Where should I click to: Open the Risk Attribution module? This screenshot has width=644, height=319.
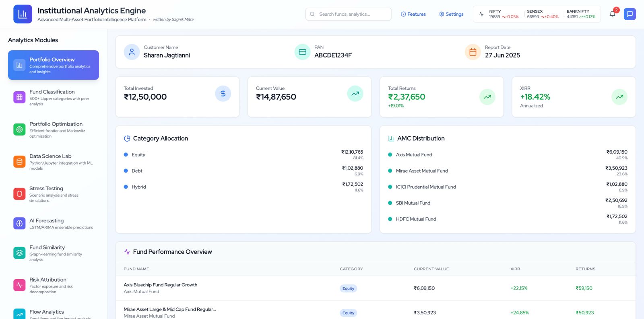tap(54, 285)
